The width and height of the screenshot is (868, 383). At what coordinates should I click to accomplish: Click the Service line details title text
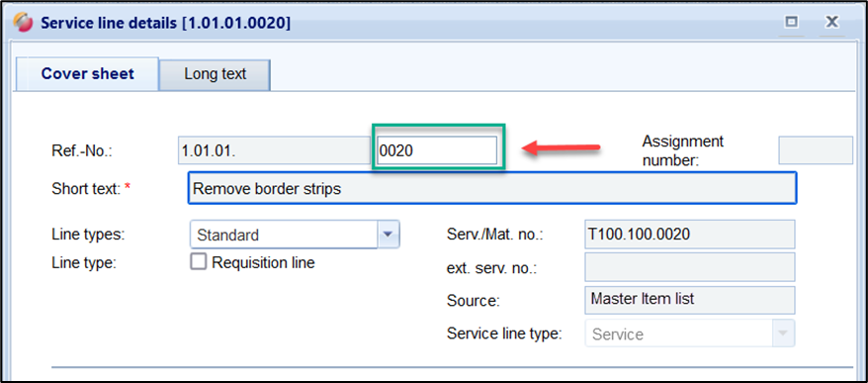165,24
